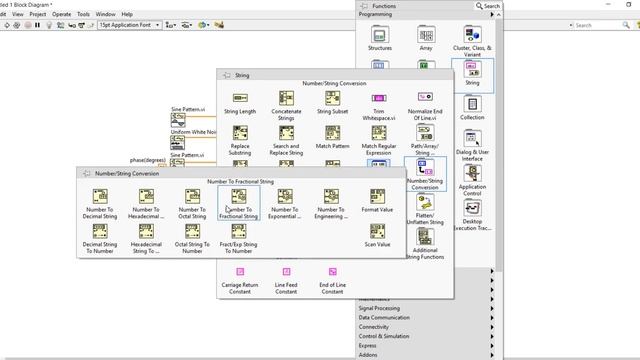The width and height of the screenshot is (640, 360).
Task: Pick Search and Replace String function
Action: click(286, 140)
